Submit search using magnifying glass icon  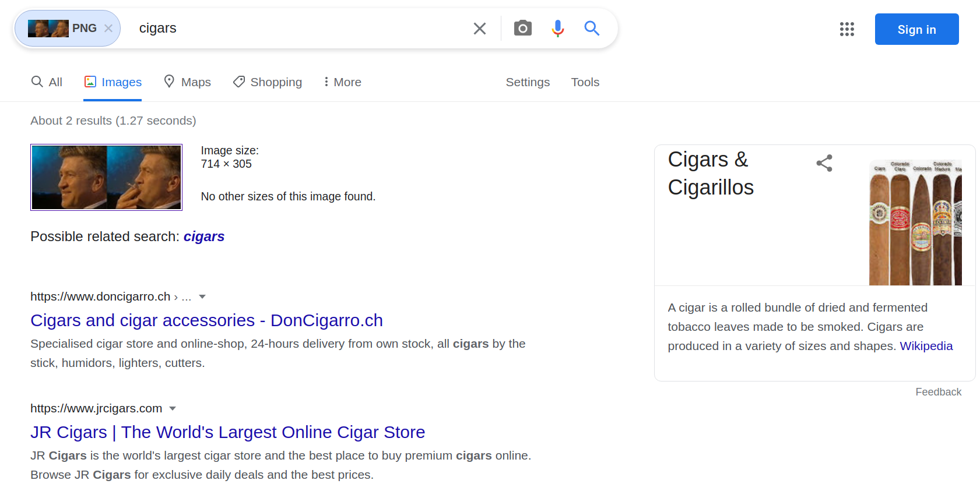pyautogui.click(x=592, y=28)
